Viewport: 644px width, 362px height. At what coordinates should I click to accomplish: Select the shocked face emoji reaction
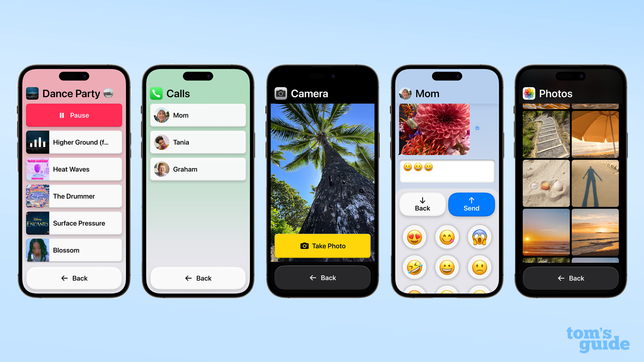[478, 237]
